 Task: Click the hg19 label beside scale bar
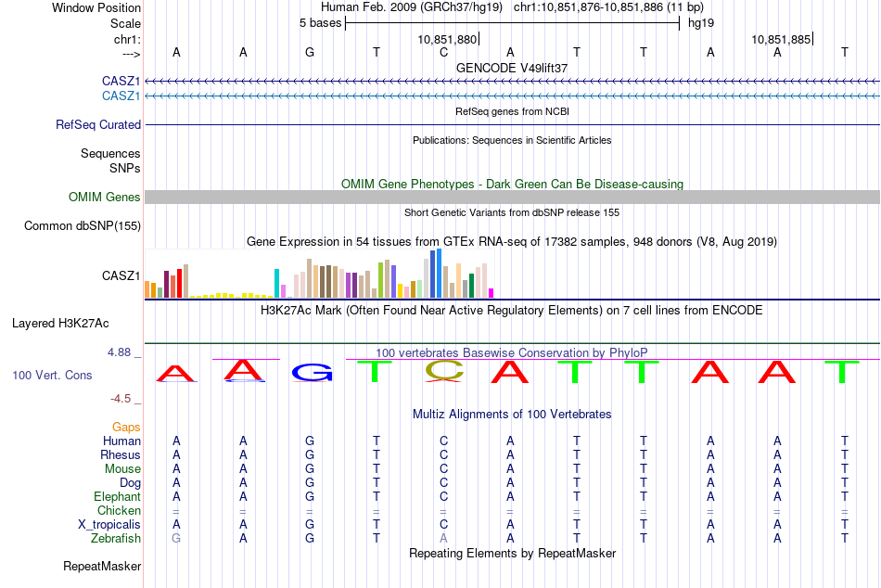pyautogui.click(x=701, y=23)
